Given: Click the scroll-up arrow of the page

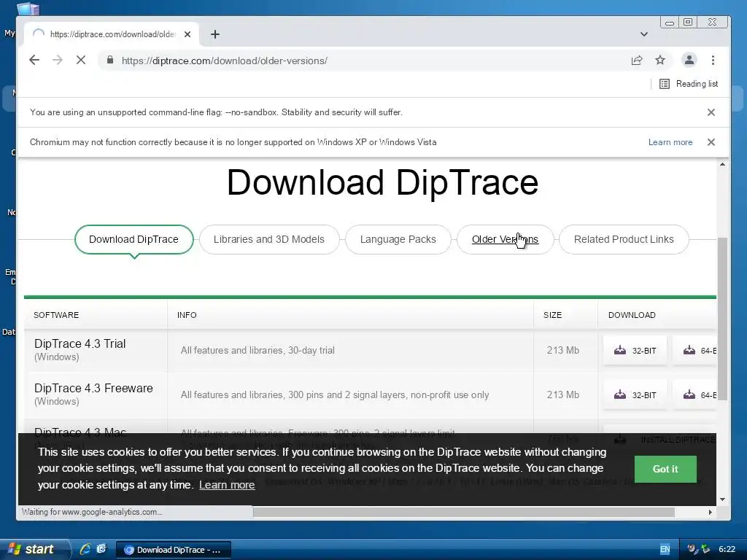Looking at the screenshot, I should coord(722,164).
